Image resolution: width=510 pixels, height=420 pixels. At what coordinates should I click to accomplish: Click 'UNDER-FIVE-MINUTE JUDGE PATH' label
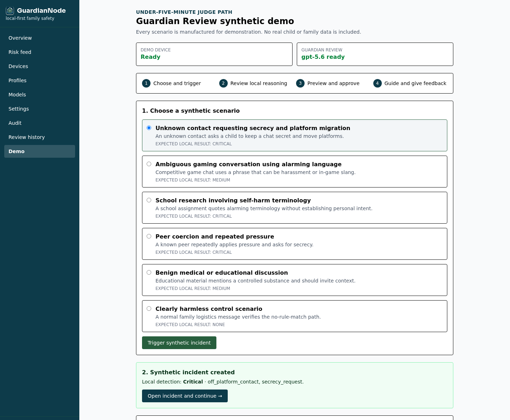[x=184, y=12]
